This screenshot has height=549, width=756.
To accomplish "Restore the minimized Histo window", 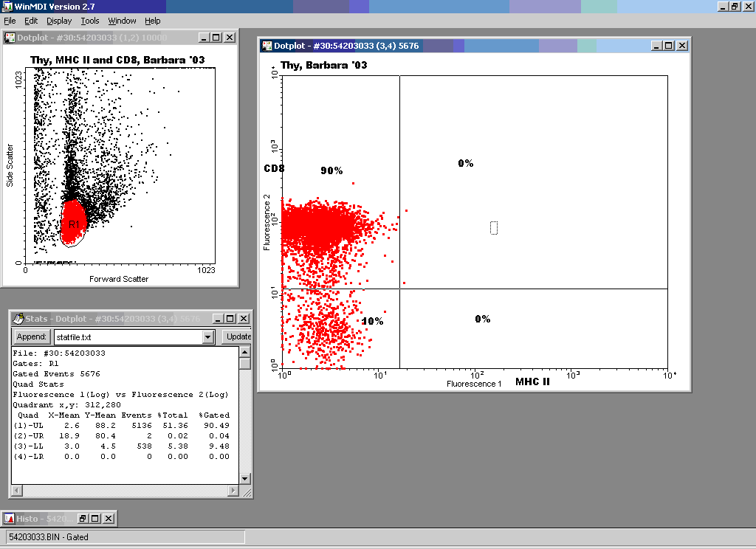I will 83,519.
